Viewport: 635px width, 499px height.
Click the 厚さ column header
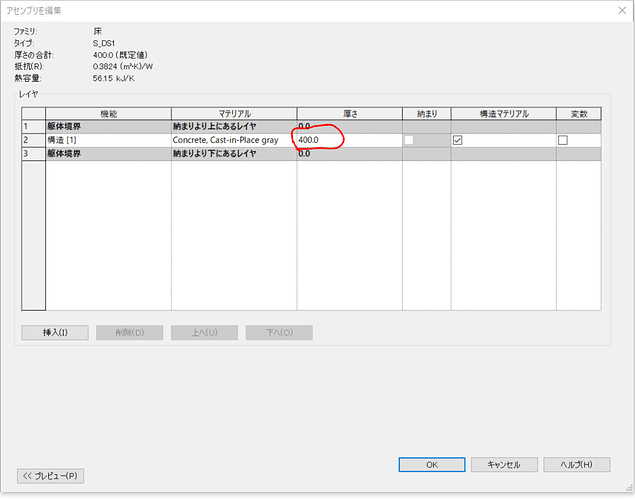349,114
